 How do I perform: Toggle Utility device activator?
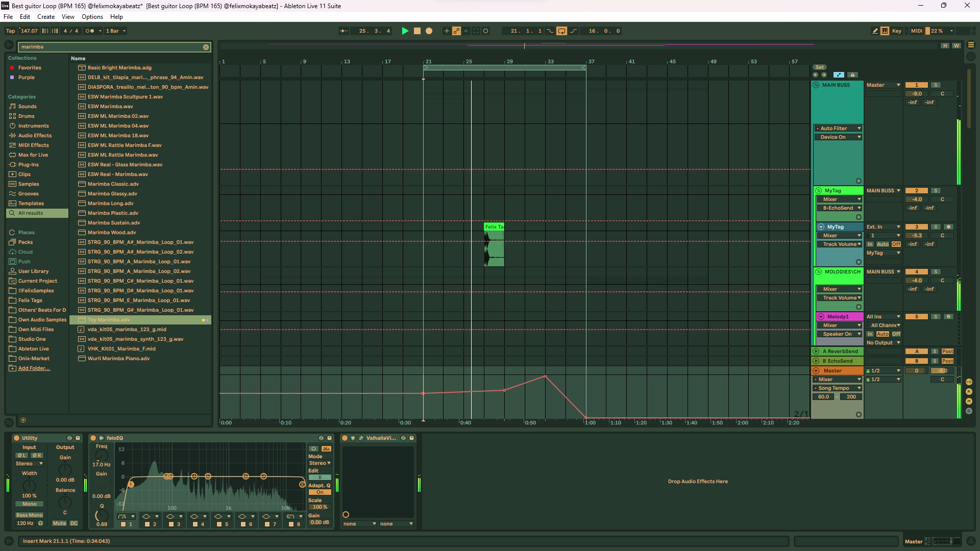pyautogui.click(x=16, y=438)
